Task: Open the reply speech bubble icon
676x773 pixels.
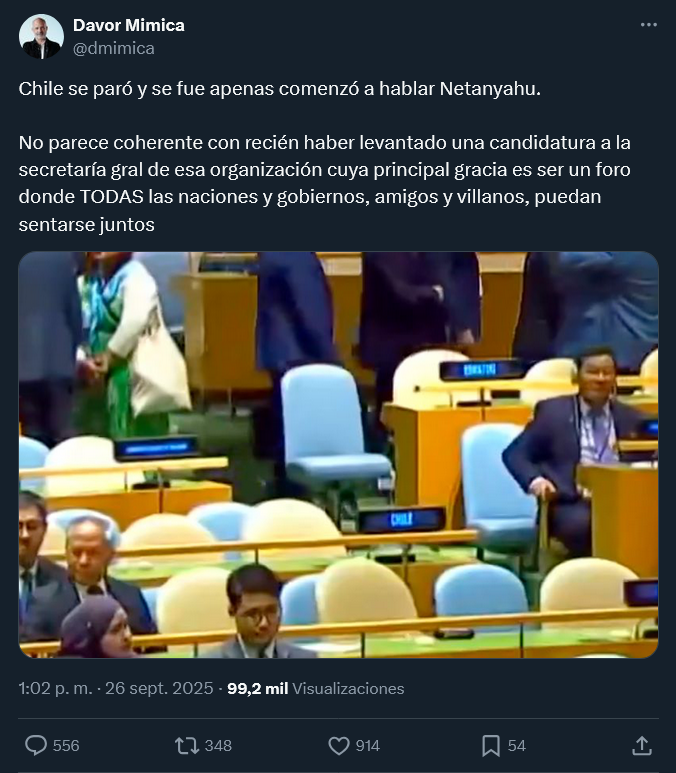Action: pos(36,745)
